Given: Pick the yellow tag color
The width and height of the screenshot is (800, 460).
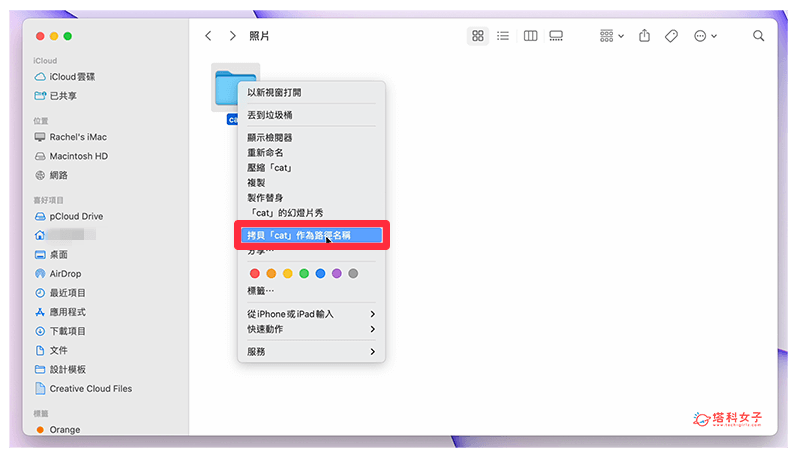Looking at the screenshot, I should (x=287, y=273).
